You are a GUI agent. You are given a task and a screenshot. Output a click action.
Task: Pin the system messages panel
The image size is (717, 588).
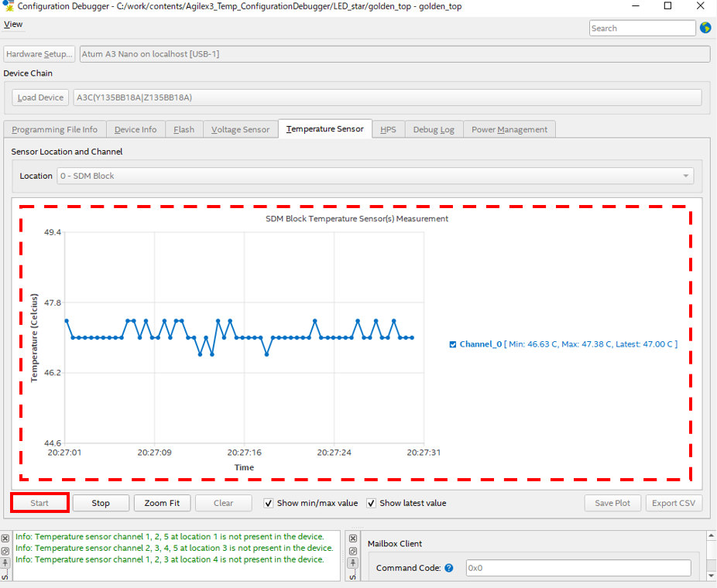5,562
